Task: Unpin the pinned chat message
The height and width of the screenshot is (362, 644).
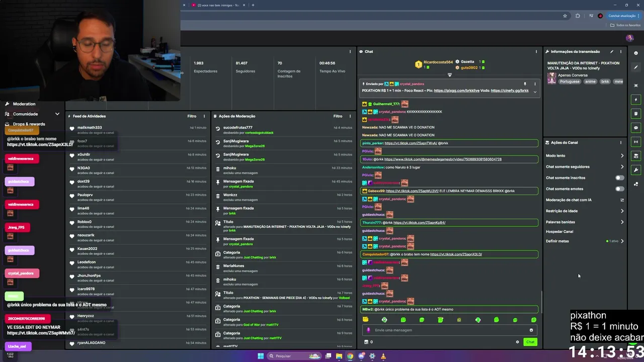Action: (x=525, y=84)
